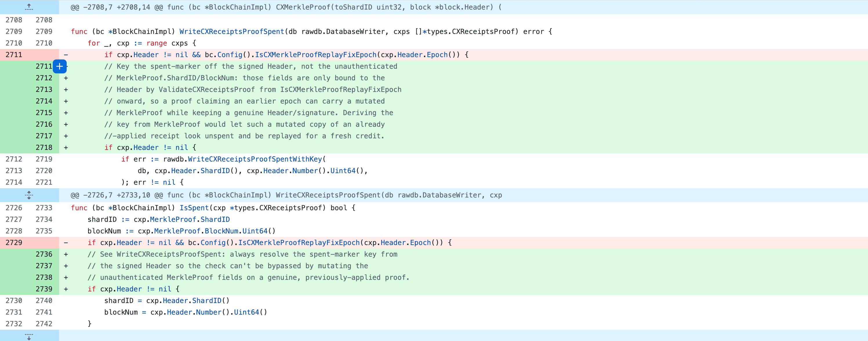Screen dimensions: 868x341
Task: Click old line number 2729
Action: 14,243
